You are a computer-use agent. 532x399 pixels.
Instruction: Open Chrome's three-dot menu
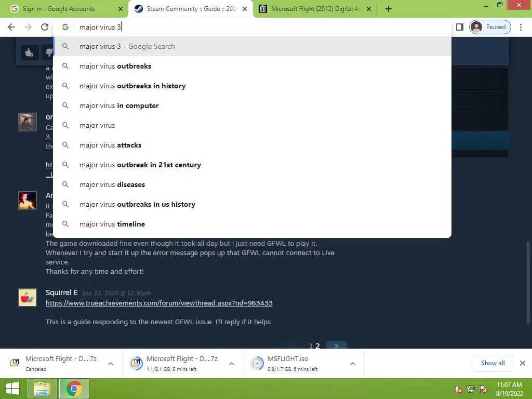pyautogui.click(x=521, y=27)
